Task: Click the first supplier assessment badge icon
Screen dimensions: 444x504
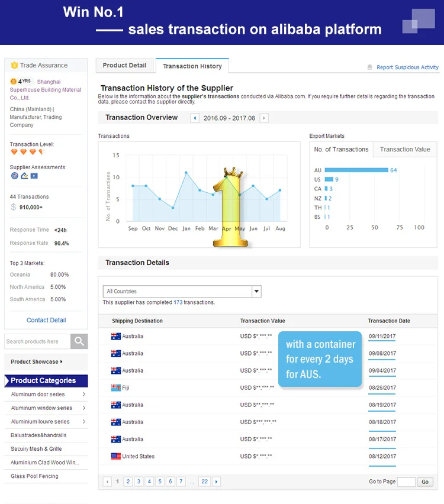Action: [14, 176]
